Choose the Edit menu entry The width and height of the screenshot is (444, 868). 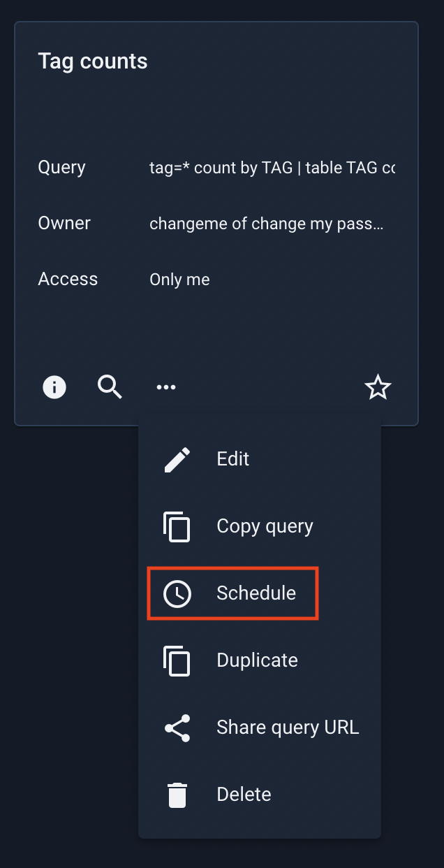260,459
